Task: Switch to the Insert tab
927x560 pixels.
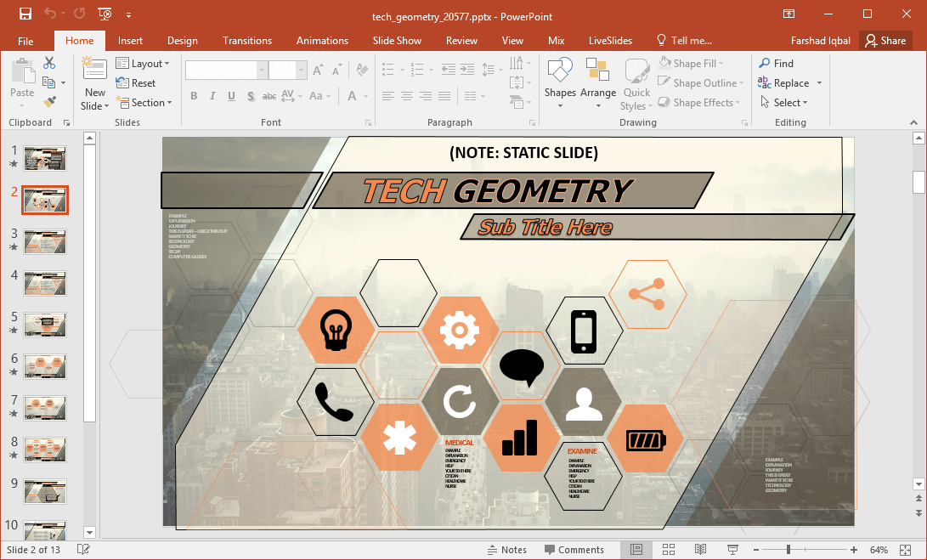Action: pos(130,41)
